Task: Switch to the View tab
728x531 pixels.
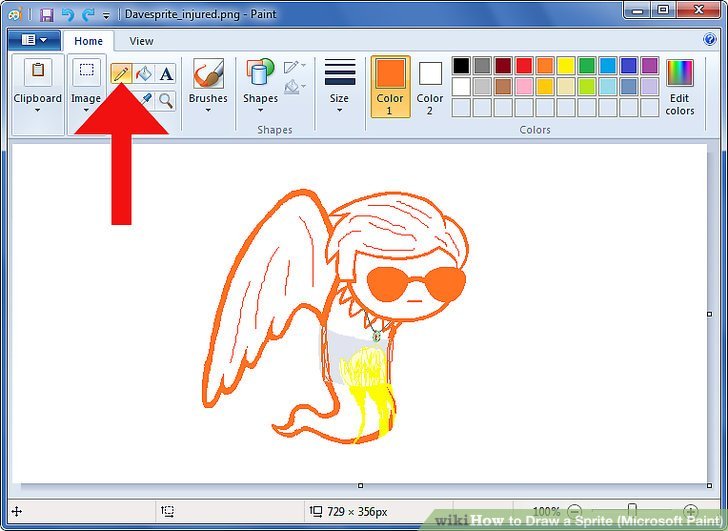Action: (x=141, y=41)
